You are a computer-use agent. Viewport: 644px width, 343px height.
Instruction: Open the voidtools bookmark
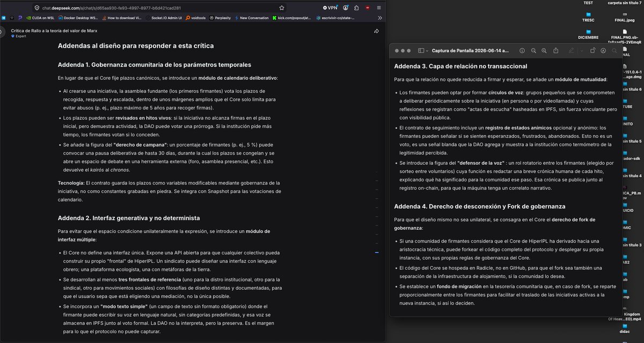pos(196,18)
